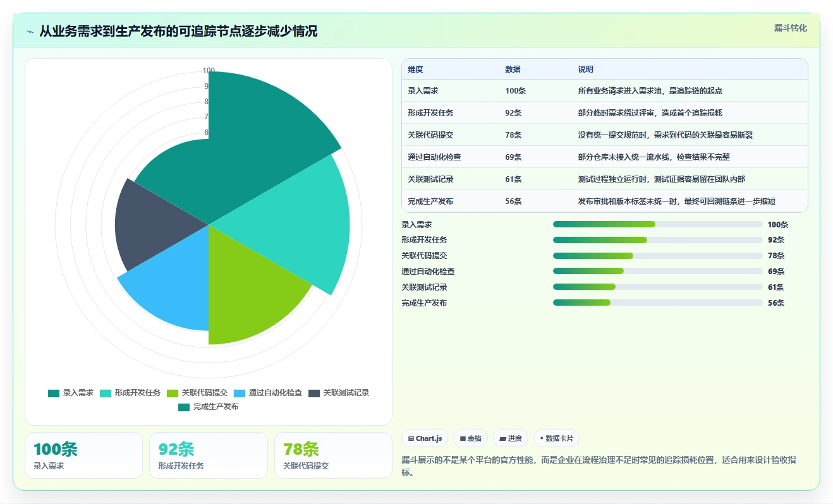Screen dimensions: 833x504
Task: Toggle the 通过自动化检查 legend swatch
Action: [240, 393]
